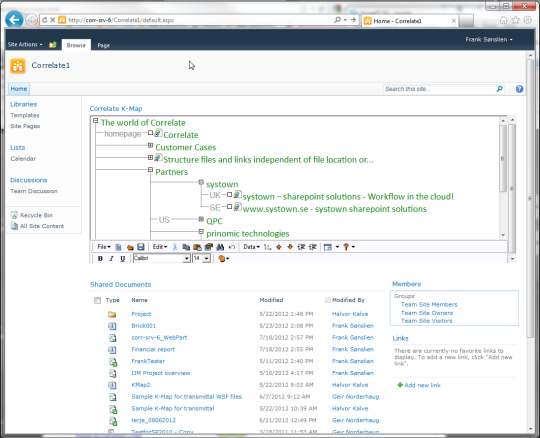Collapse The world of Correlate root node

click(95, 121)
